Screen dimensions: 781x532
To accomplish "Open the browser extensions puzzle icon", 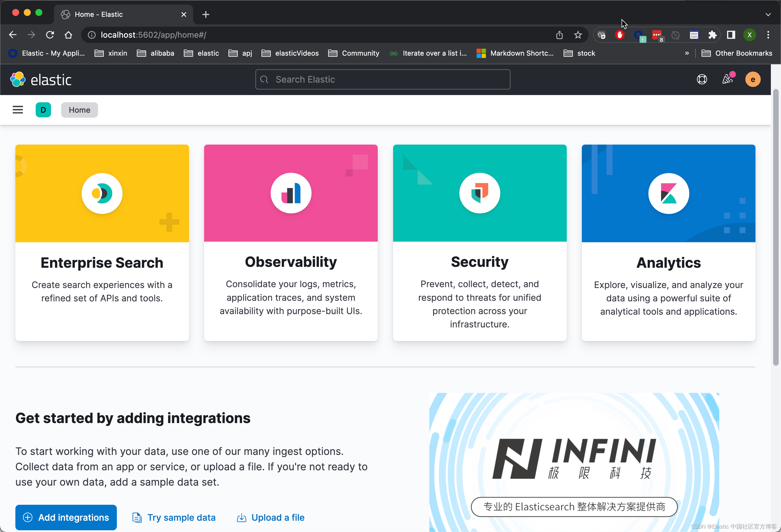I will 712,35.
